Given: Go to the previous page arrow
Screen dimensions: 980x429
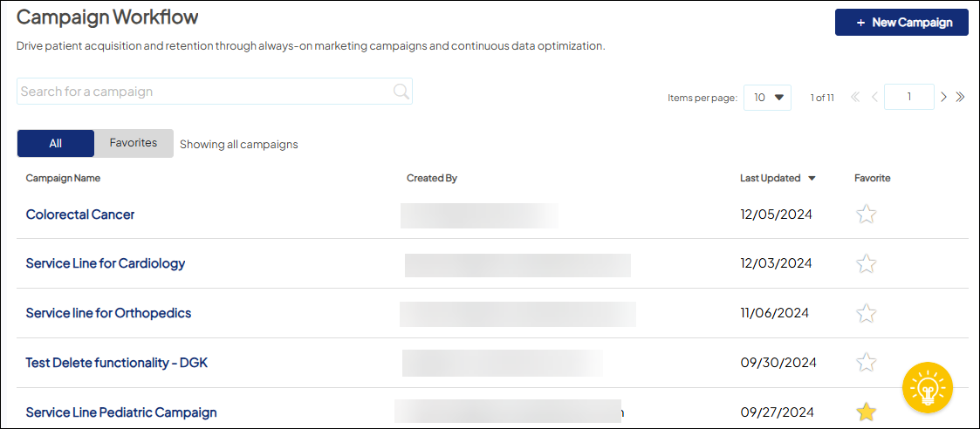Looking at the screenshot, I should 874,98.
